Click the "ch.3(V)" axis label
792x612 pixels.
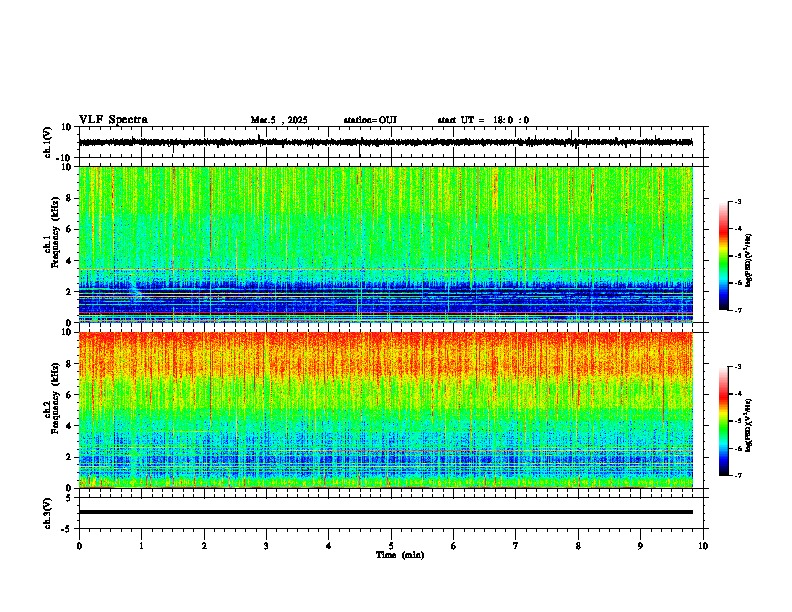coord(48,513)
